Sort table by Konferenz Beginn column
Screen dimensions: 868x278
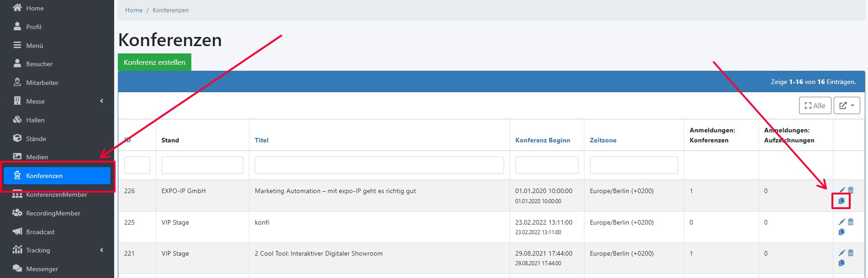542,140
